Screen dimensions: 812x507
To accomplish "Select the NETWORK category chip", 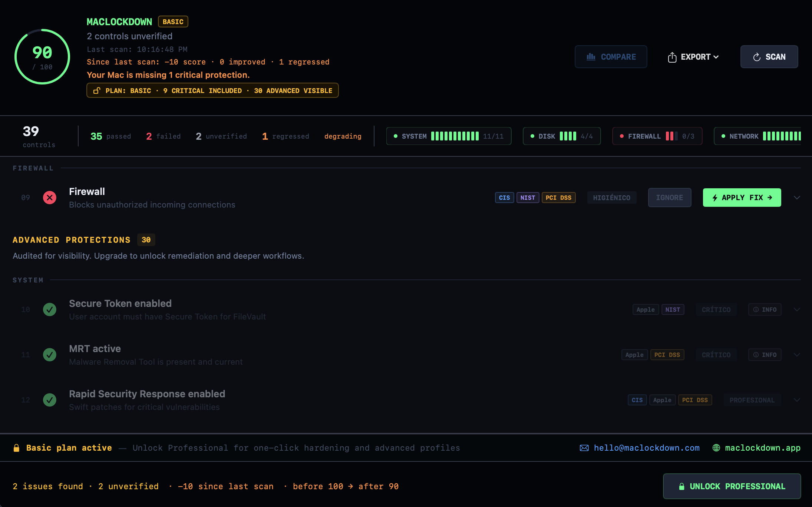I will [757, 136].
